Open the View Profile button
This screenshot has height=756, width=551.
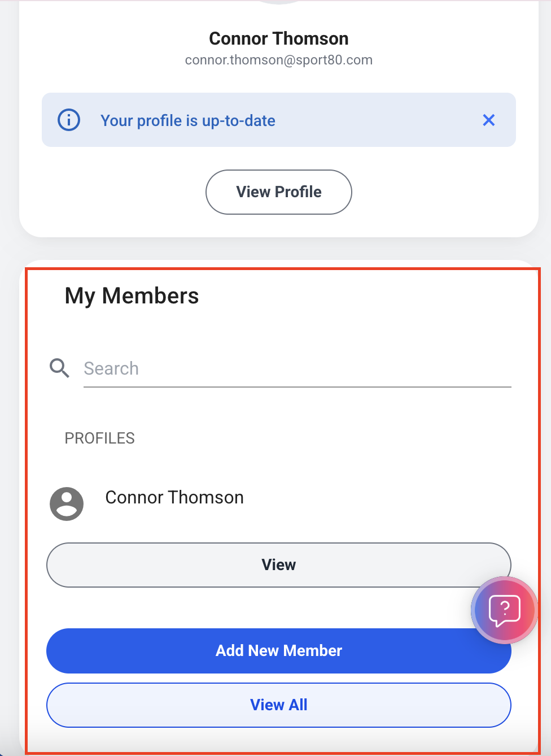coord(279,192)
